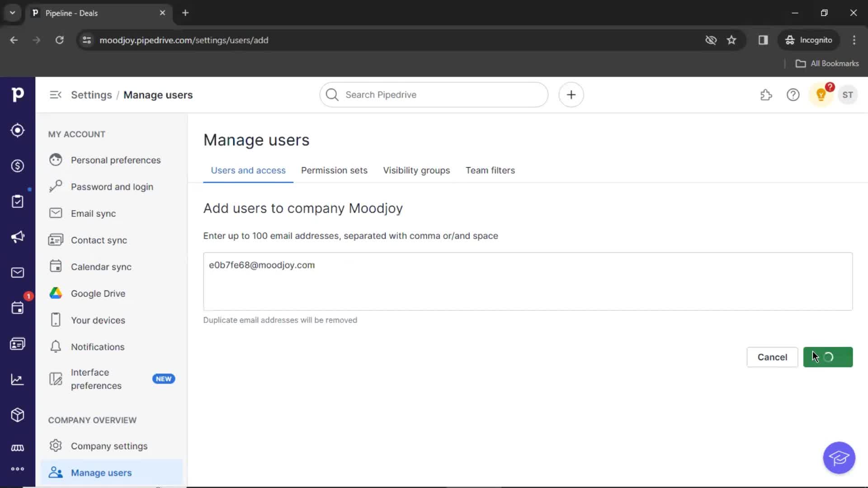Viewport: 868px width, 488px height.
Task: Click the Pipedrive home icon
Action: click(17, 95)
